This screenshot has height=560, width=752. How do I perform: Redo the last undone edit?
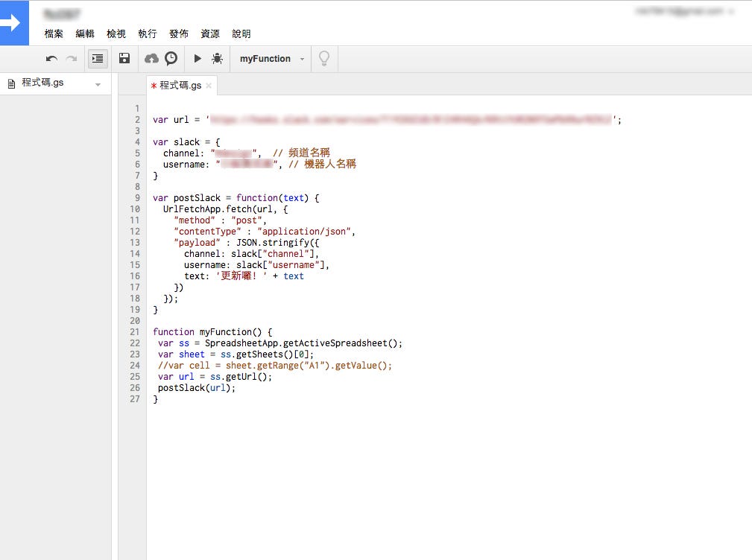point(72,59)
